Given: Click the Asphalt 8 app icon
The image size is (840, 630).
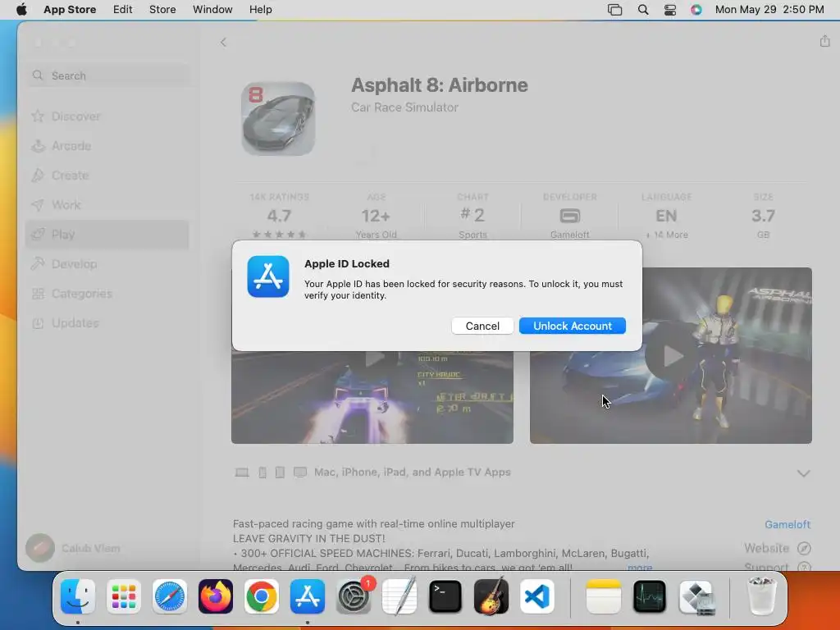Looking at the screenshot, I should click(x=278, y=118).
